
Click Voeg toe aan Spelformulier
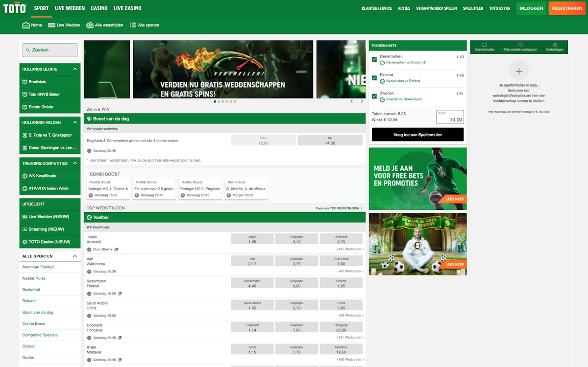click(417, 134)
